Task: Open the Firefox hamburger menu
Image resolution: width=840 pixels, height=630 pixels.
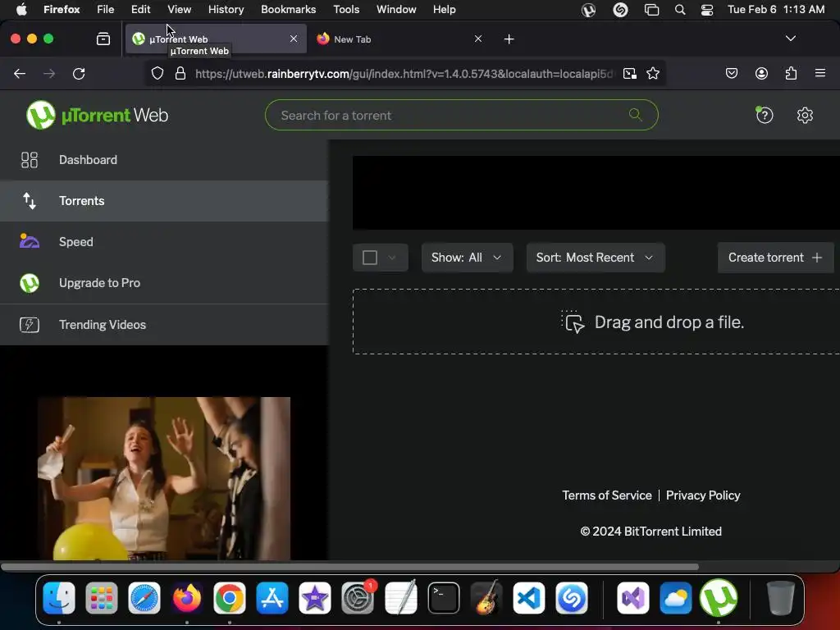Action: point(820,73)
